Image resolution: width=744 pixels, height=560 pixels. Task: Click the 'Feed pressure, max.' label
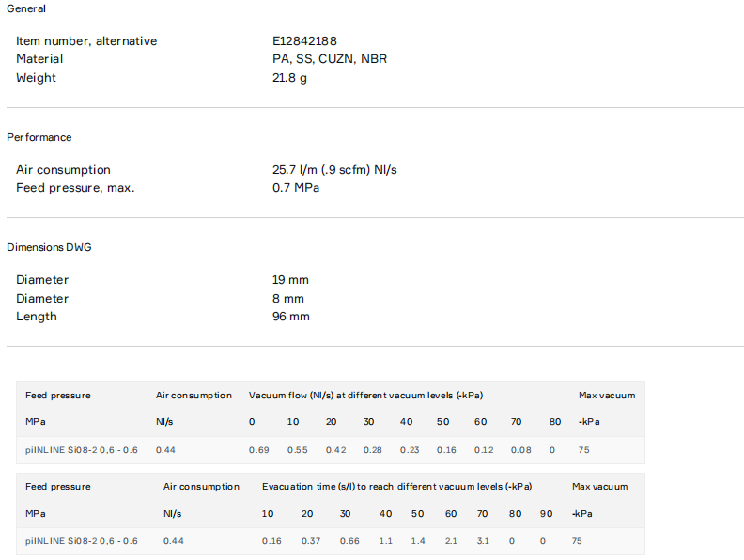point(75,188)
